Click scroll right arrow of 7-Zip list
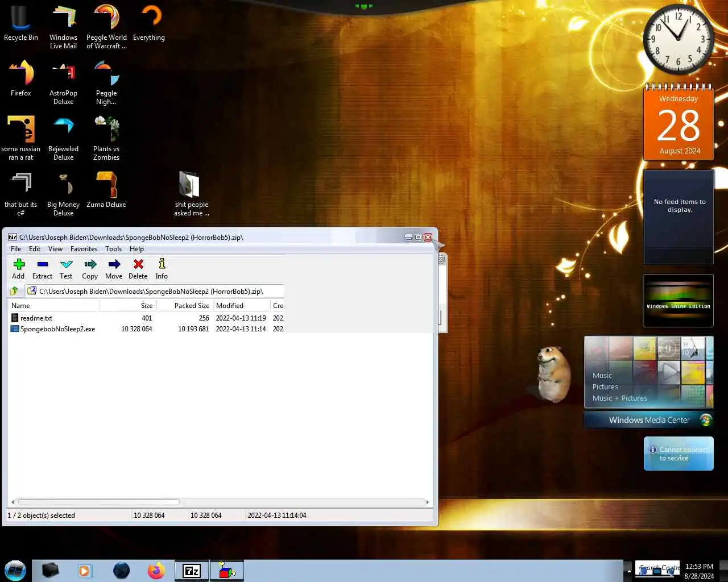 point(428,502)
